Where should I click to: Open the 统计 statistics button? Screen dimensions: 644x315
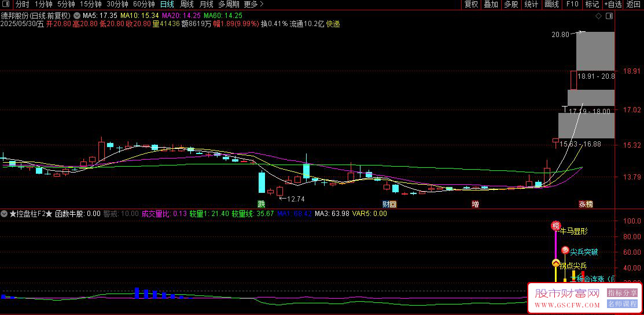(532, 5)
